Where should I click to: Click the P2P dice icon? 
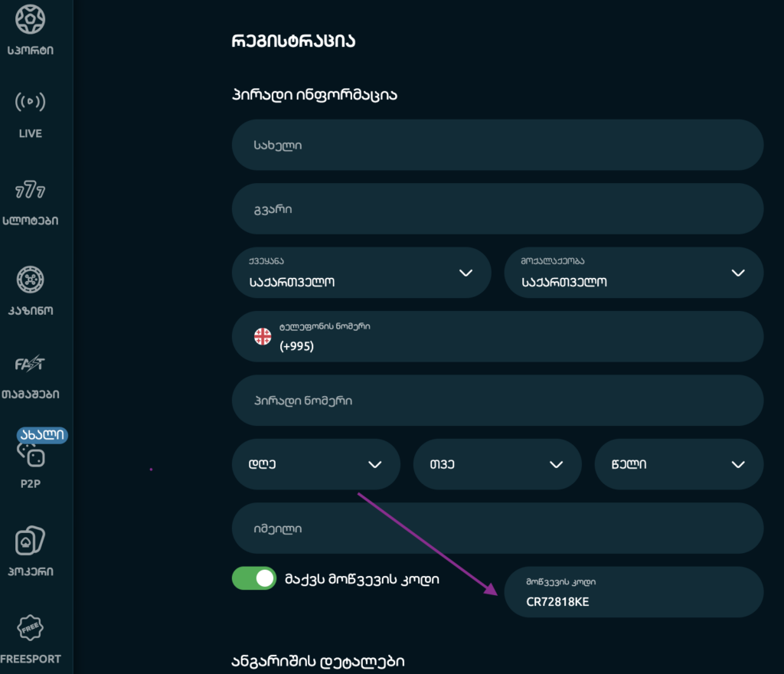click(x=31, y=456)
